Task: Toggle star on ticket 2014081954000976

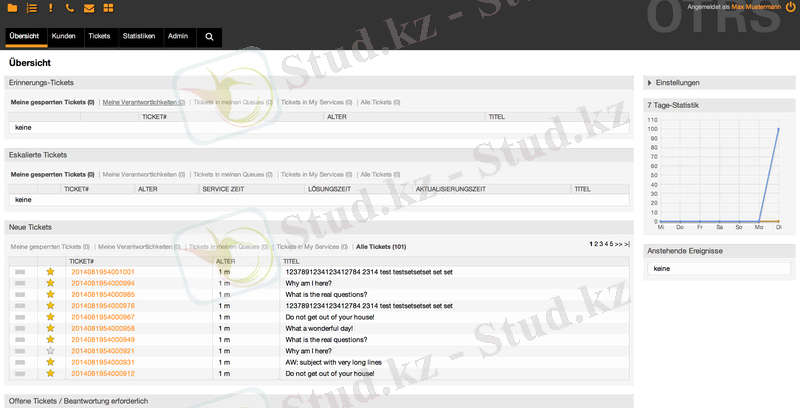Action: coord(51,305)
